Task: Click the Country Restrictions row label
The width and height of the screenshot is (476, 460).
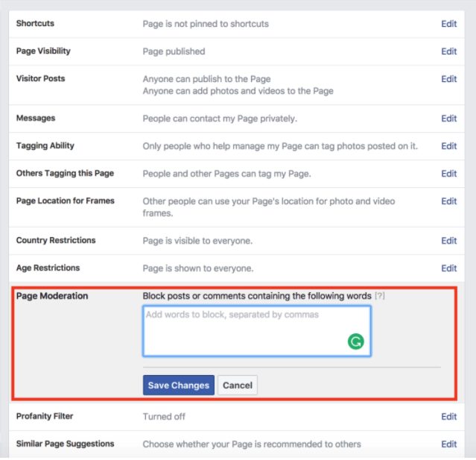Action: 56,241
